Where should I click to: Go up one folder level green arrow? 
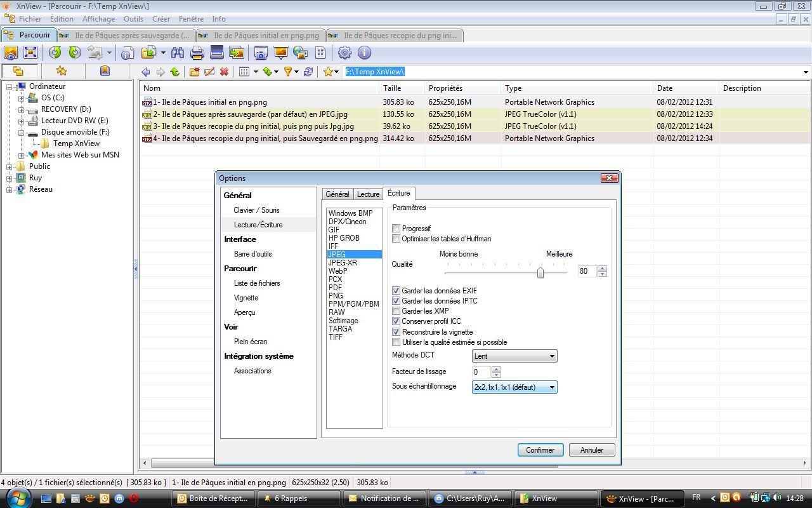pyautogui.click(x=174, y=72)
